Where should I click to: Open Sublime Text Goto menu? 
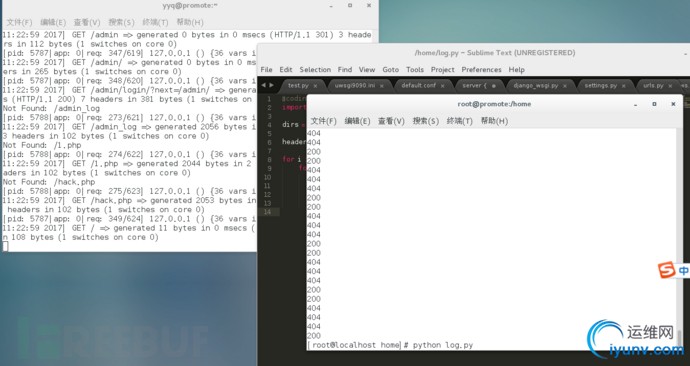390,70
